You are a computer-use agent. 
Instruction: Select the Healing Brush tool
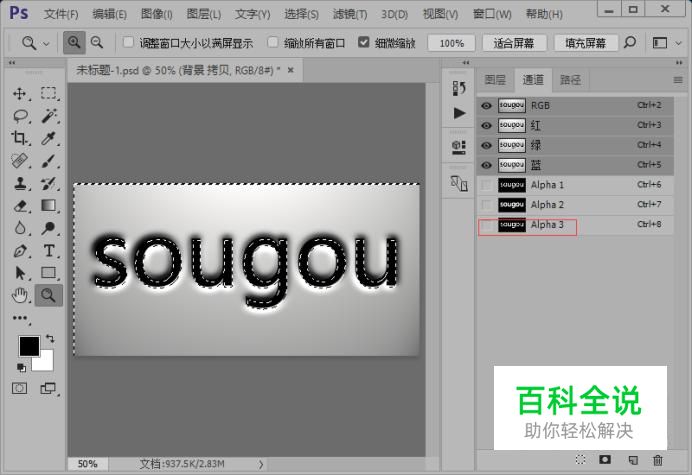click(x=19, y=161)
